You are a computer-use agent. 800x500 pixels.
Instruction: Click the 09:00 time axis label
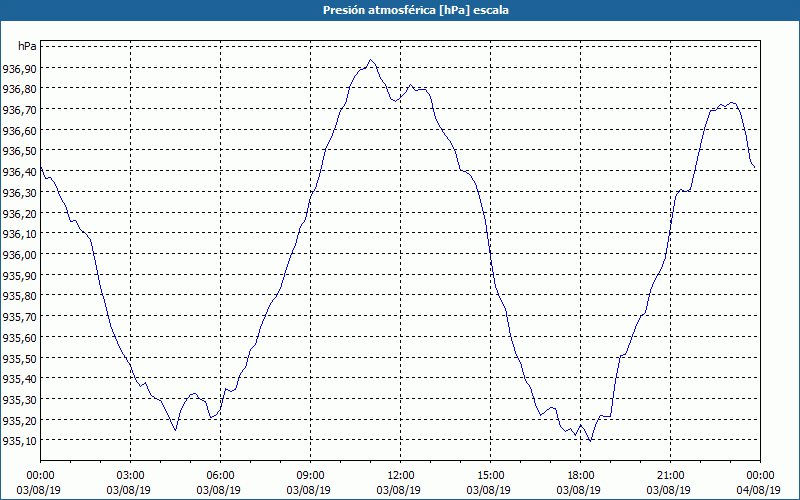[x=310, y=476]
